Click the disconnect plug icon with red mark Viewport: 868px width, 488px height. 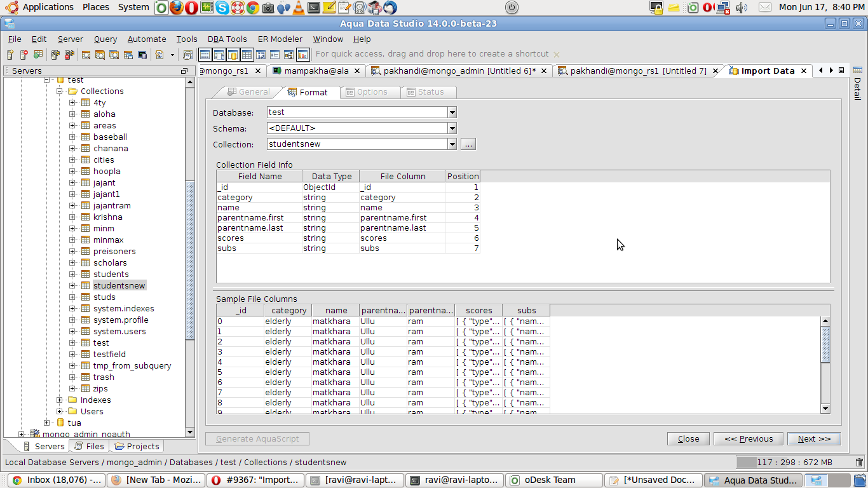[x=69, y=55]
